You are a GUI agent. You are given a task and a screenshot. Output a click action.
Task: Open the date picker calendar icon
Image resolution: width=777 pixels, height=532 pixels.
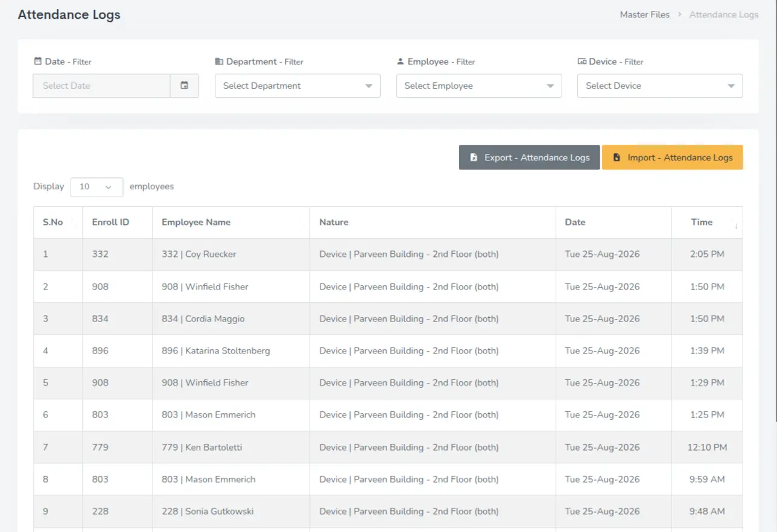pos(185,86)
